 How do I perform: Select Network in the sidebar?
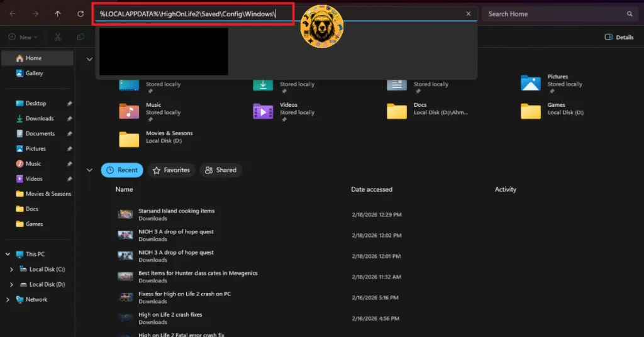(x=36, y=300)
